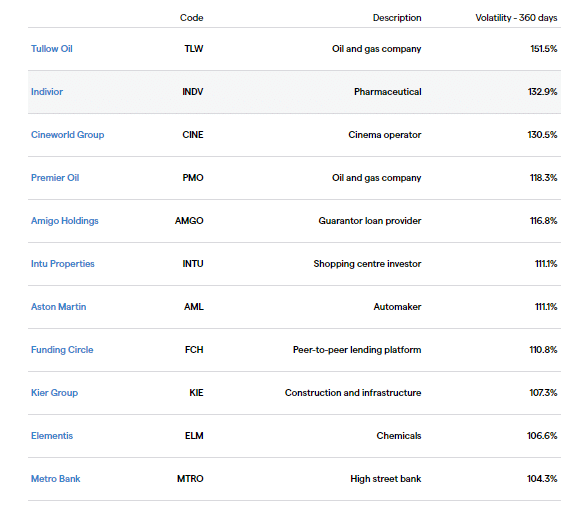This screenshot has width=588, height=505.
Task: Visit the Kier Group link
Action: click(54, 393)
